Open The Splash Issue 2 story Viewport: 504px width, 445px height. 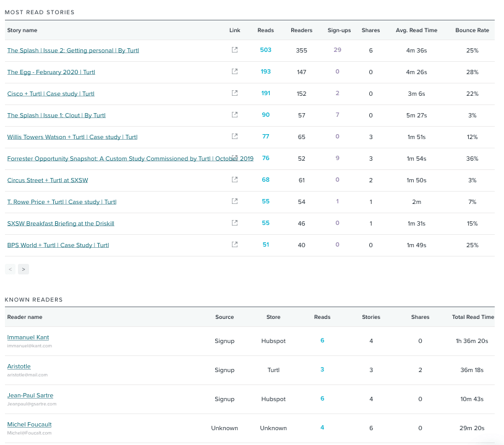[x=73, y=50]
